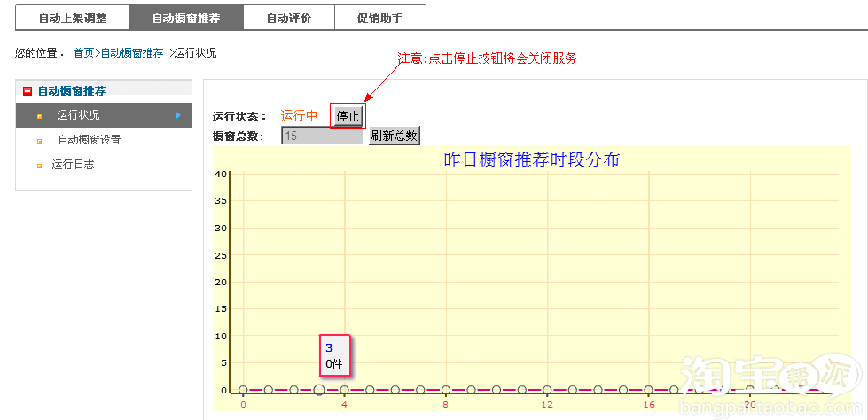The height and width of the screenshot is (420, 868).
Task: Open 自动橱窗推荐 breadcrumb link
Action: [x=132, y=53]
